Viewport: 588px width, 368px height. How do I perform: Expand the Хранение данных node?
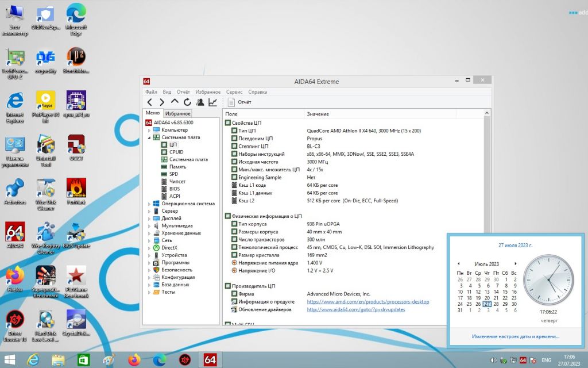click(149, 233)
